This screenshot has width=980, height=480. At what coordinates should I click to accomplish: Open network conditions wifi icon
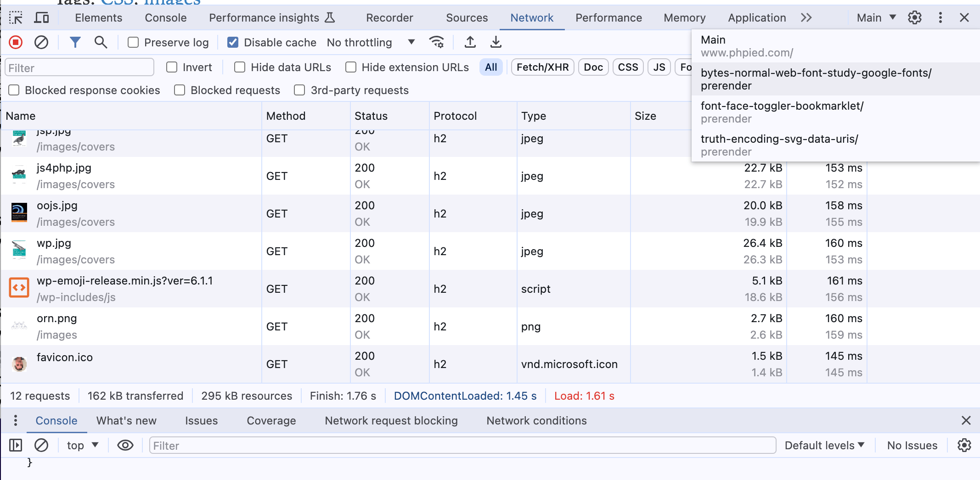[x=436, y=43]
